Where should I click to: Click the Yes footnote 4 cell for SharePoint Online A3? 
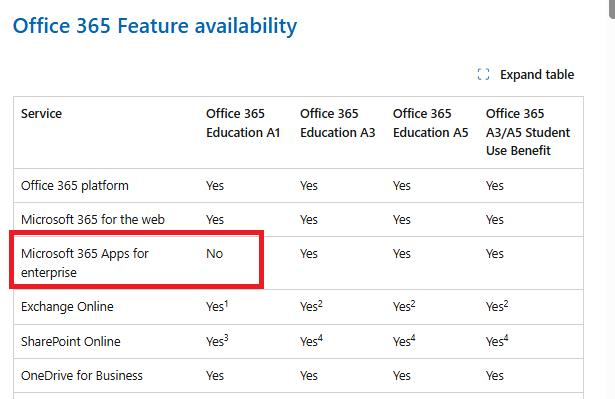(311, 341)
